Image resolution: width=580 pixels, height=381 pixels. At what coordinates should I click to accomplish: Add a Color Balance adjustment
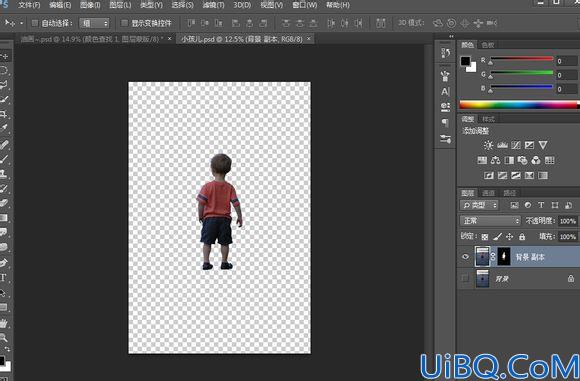495,160
